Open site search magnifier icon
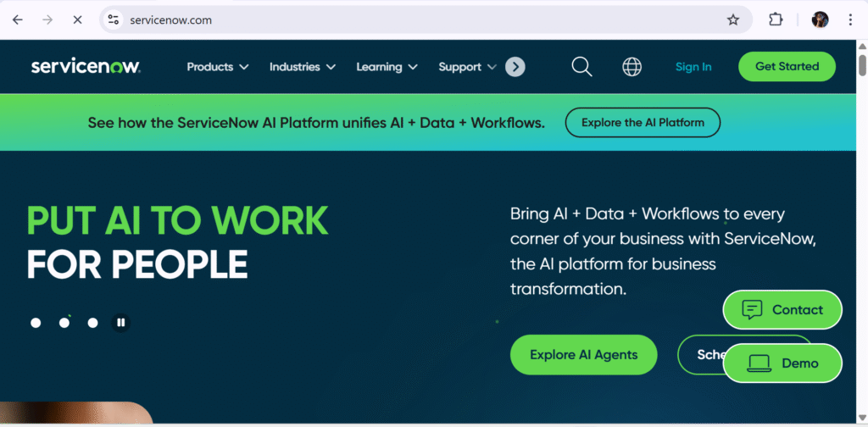Viewport: 868px width, 427px height. (581, 67)
